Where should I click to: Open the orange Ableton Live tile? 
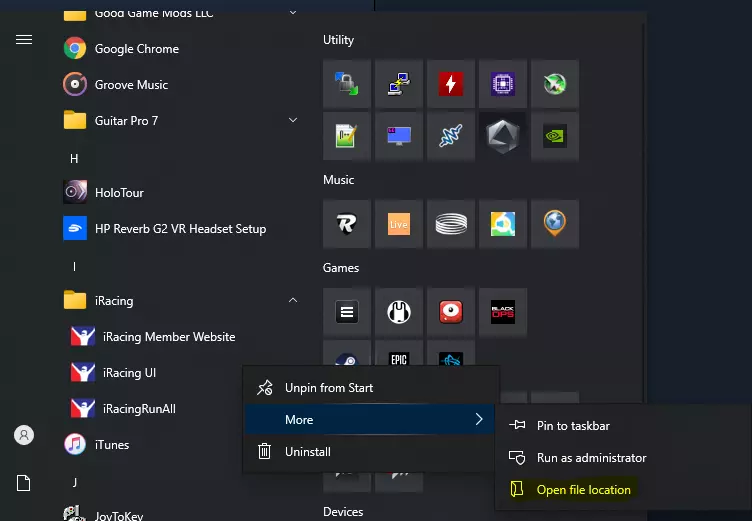pyautogui.click(x=399, y=224)
